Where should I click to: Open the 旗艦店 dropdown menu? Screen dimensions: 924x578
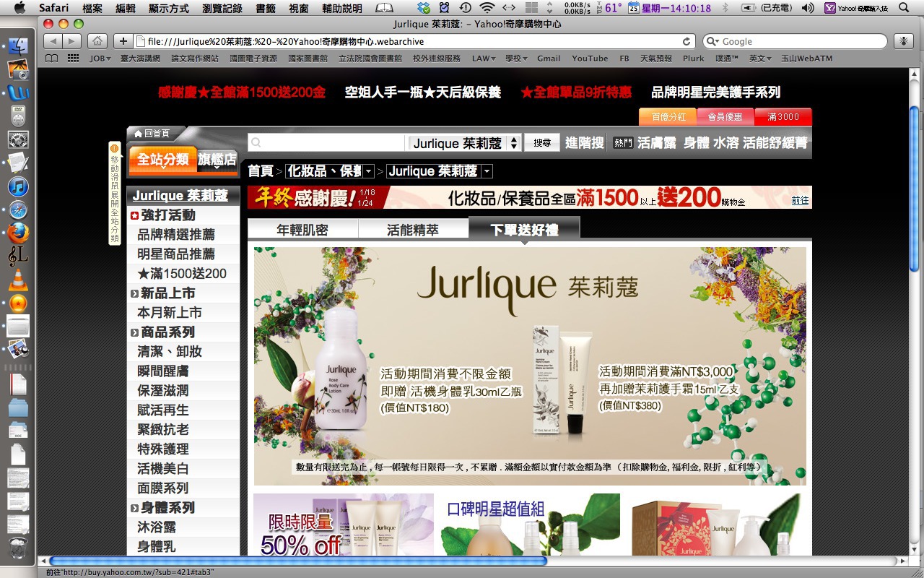(217, 160)
